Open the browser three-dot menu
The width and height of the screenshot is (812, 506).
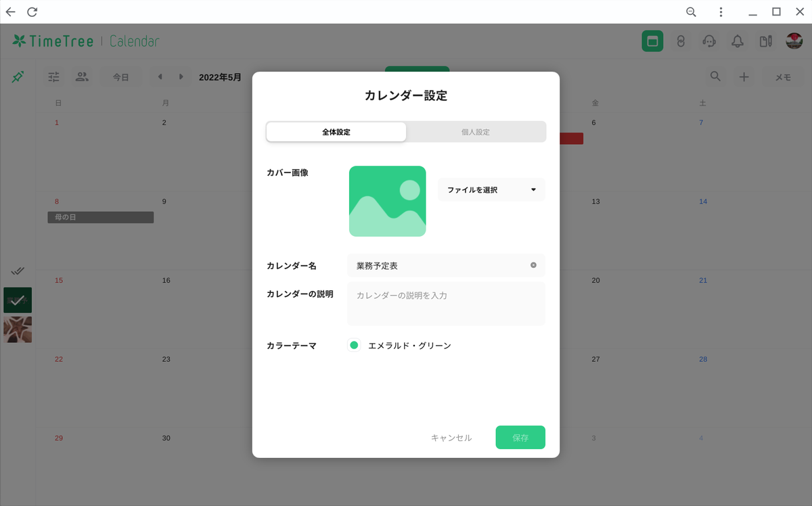point(721,11)
